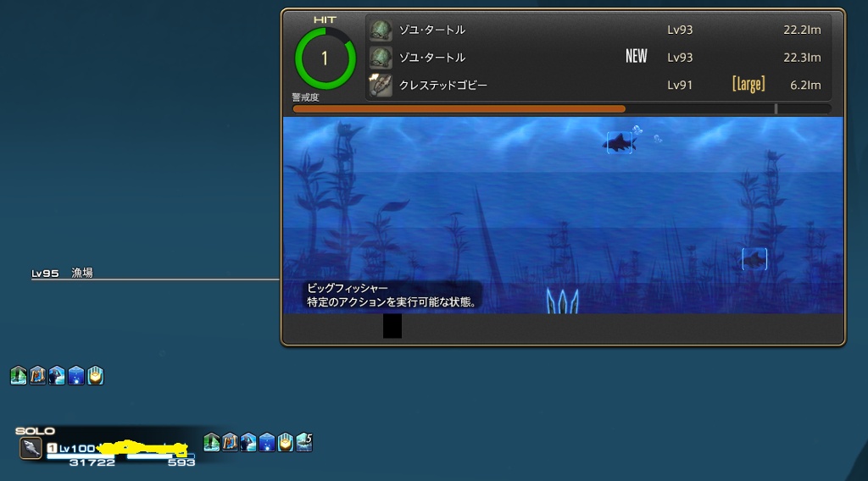
Task: Click the SOLO party label
Action: [35, 431]
